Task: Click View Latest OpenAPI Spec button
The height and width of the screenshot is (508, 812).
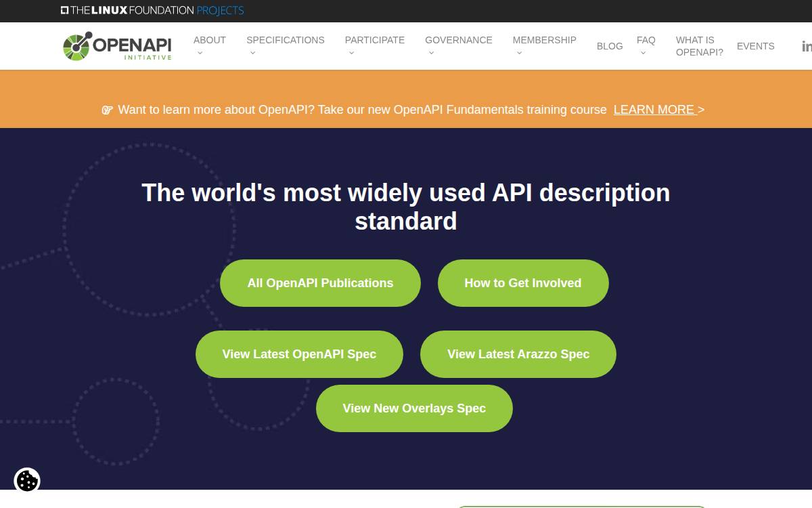Action: pos(299,354)
